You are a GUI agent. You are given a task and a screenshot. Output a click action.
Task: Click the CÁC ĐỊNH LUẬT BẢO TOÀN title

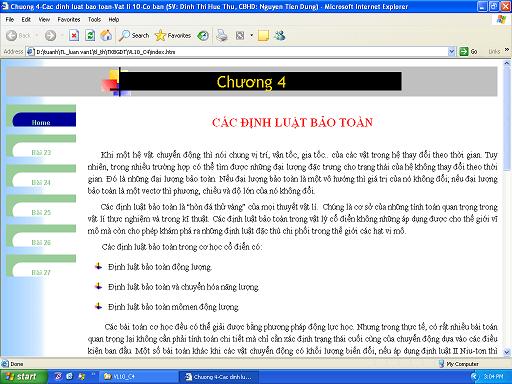pyautogui.click(x=292, y=122)
